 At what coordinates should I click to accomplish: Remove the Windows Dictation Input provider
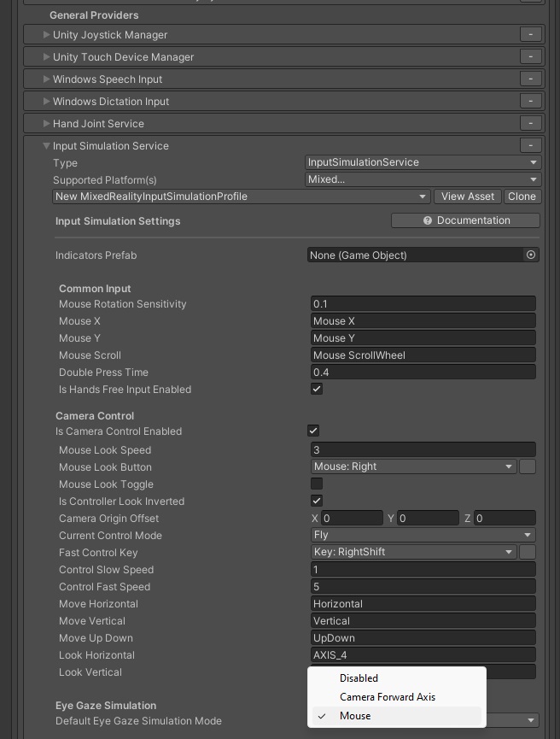point(530,101)
